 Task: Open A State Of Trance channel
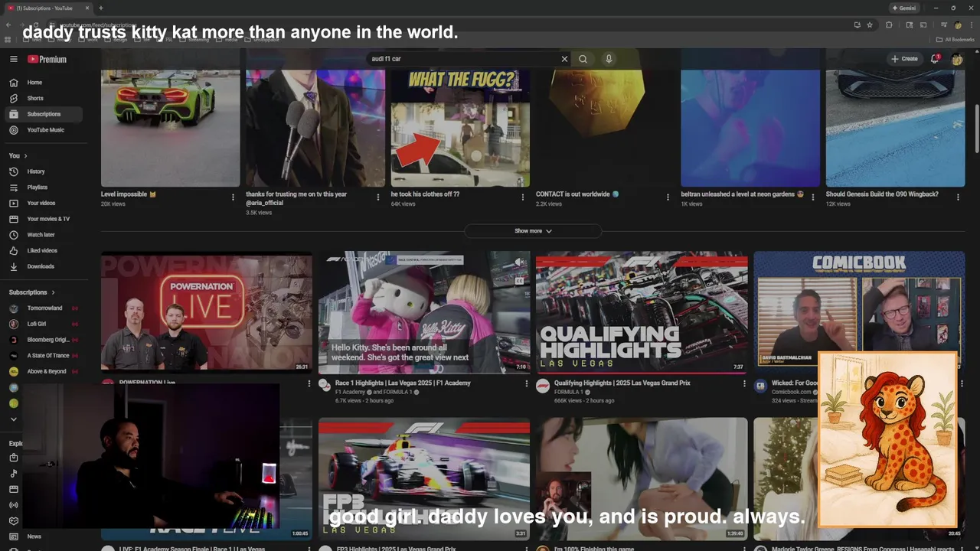coord(44,356)
